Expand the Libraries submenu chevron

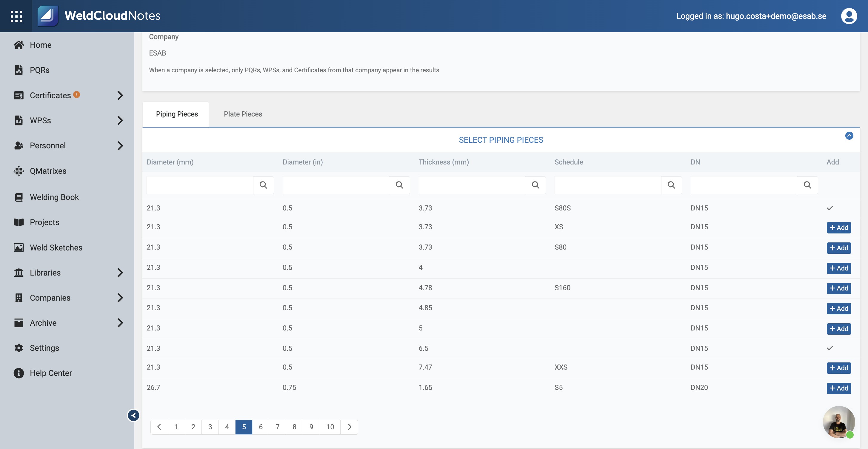120,273
